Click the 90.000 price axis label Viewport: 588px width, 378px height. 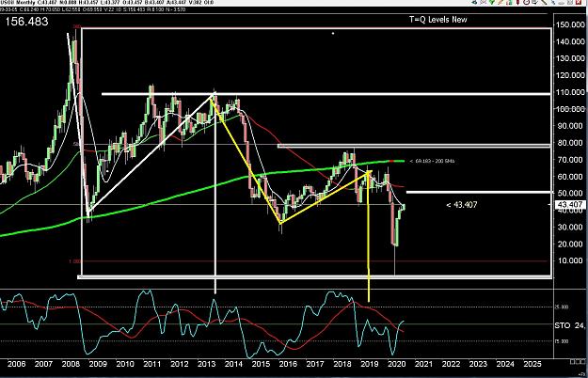[x=570, y=126]
